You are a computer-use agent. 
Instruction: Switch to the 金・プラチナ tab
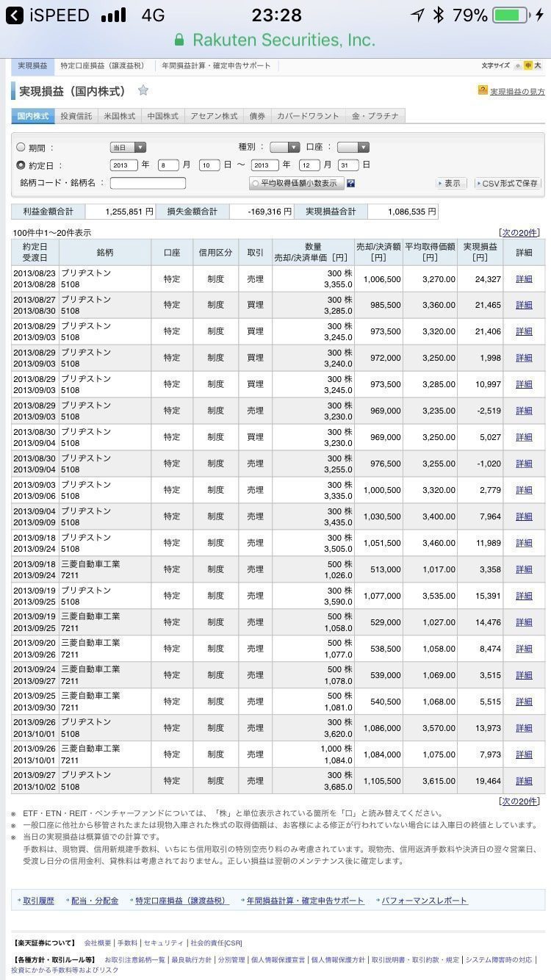coord(375,116)
